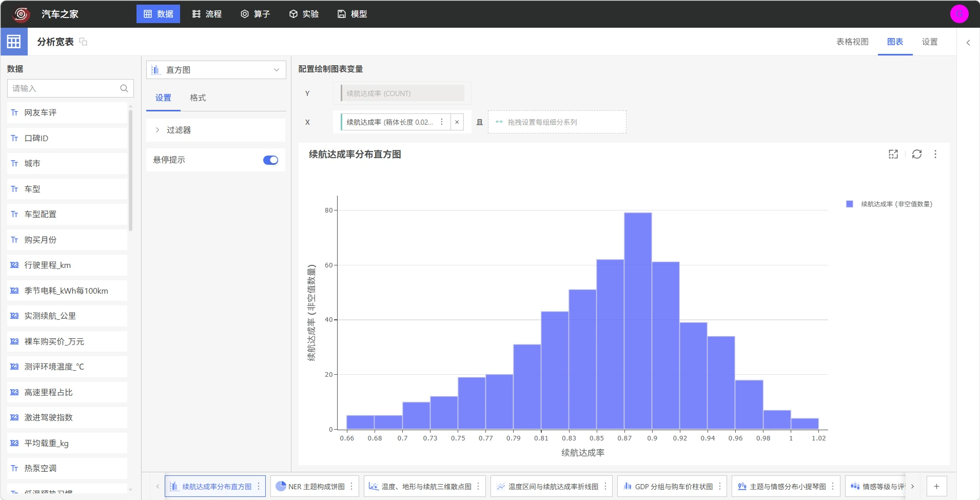Click the copy icon beside 分析宽表

coord(83,42)
